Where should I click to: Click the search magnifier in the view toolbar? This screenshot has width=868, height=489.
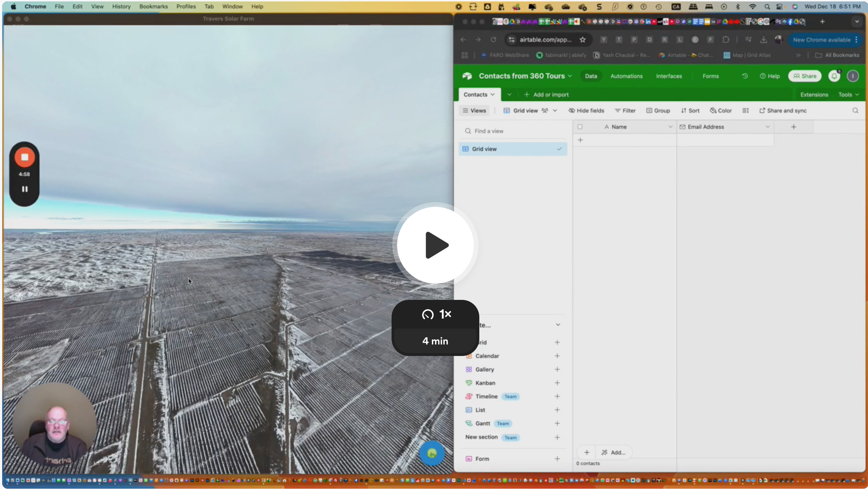(855, 110)
